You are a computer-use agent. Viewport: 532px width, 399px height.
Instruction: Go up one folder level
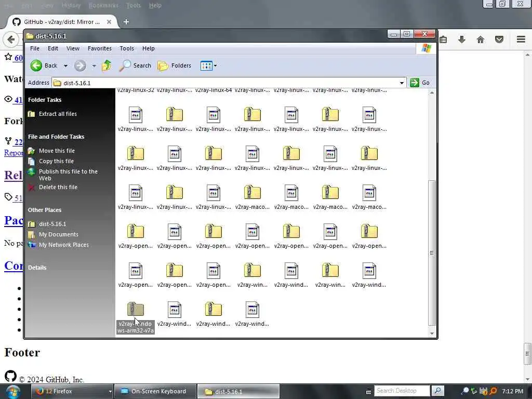coord(107,65)
